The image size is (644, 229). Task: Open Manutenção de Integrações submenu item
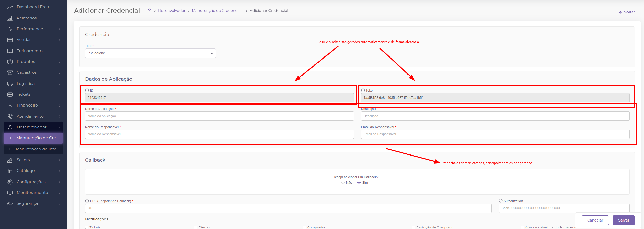(37, 149)
